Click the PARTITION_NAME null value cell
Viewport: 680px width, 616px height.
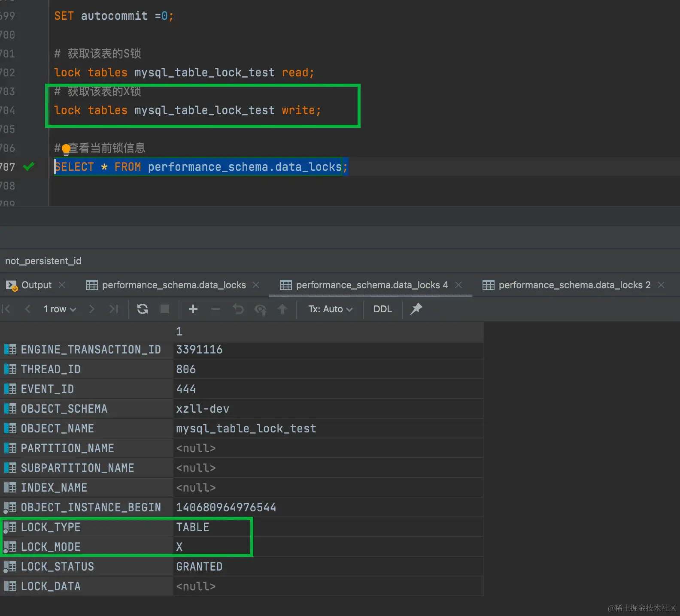click(x=328, y=448)
